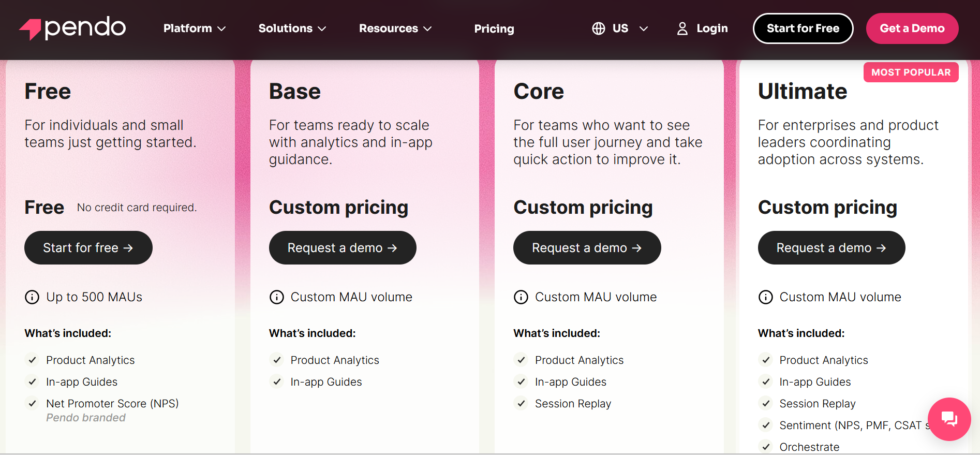The height and width of the screenshot is (455, 980).
Task: Click the Start for Free header button
Action: pos(803,28)
